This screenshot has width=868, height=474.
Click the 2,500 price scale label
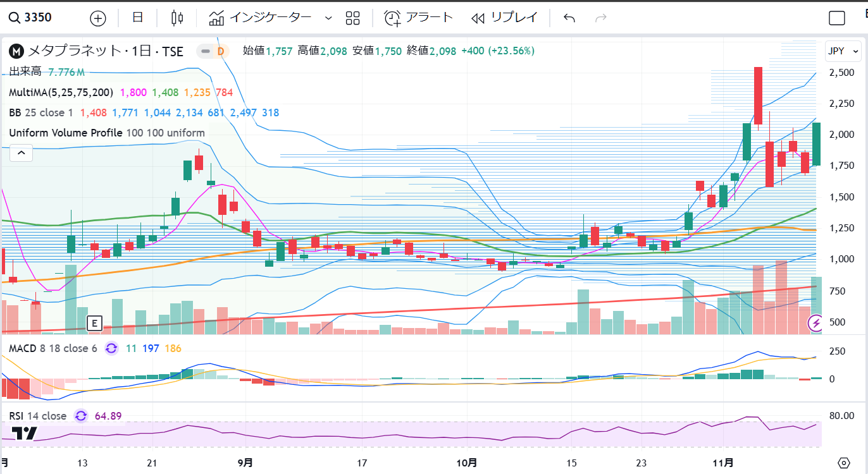click(x=842, y=73)
